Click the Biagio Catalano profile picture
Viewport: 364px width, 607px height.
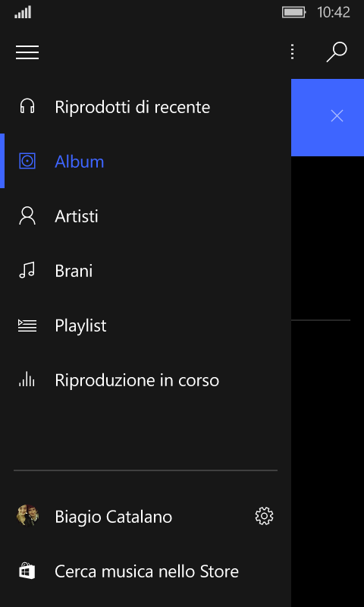click(27, 515)
